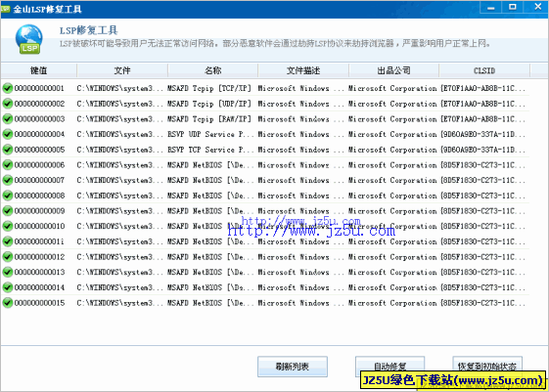Click the green check icon for entry 000000000006

(x=8, y=164)
